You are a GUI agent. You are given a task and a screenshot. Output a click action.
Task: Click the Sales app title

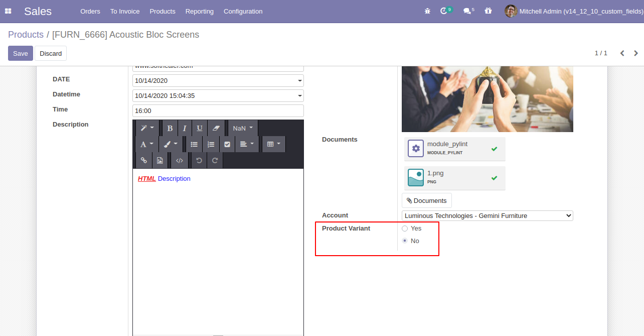click(x=38, y=11)
